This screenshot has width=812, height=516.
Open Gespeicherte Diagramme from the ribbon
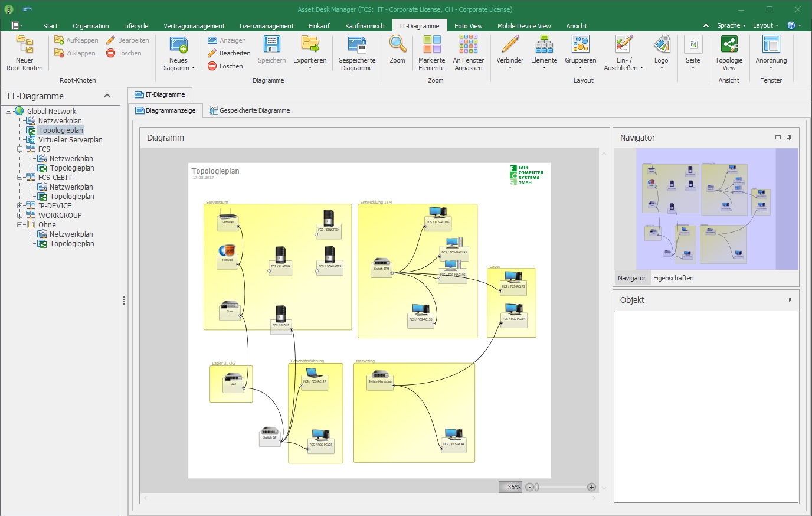[x=357, y=53]
